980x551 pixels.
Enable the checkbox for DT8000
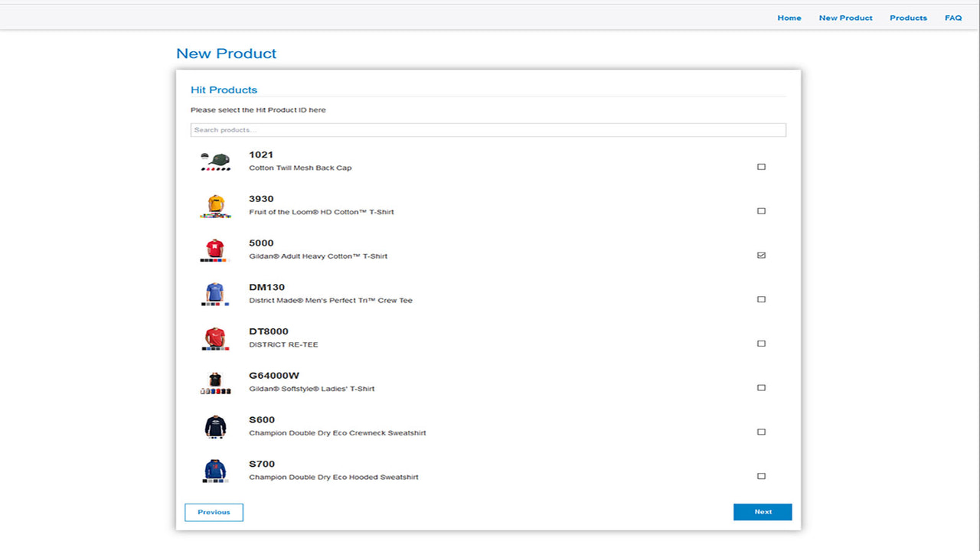click(x=761, y=343)
